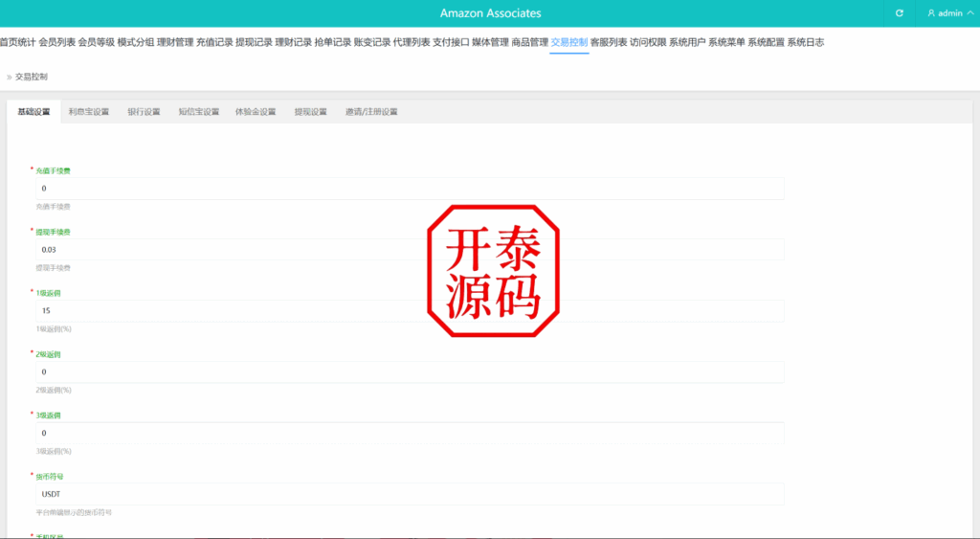The image size is (980, 539).
Task: Click the green 充值手续费 field label
Action: 54,170
